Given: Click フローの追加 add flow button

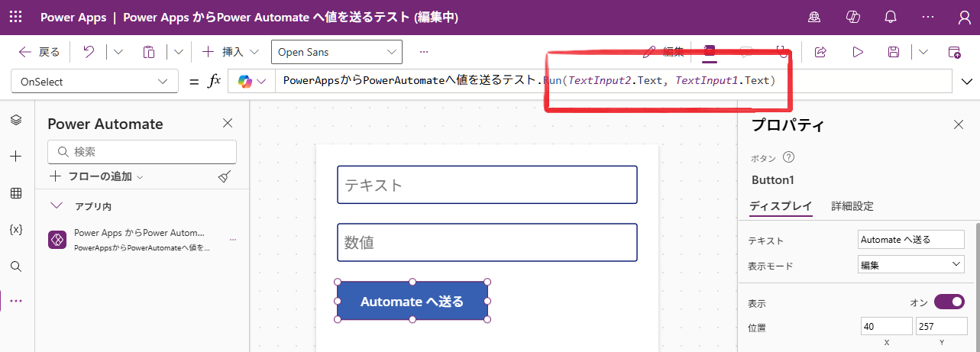Looking at the screenshot, I should click(x=97, y=176).
